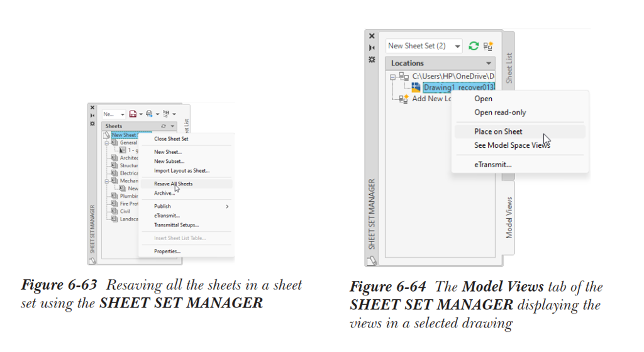The image size is (644, 352).
Task: Toggle auto-hide on left Sheets palette
Action: click(x=92, y=115)
